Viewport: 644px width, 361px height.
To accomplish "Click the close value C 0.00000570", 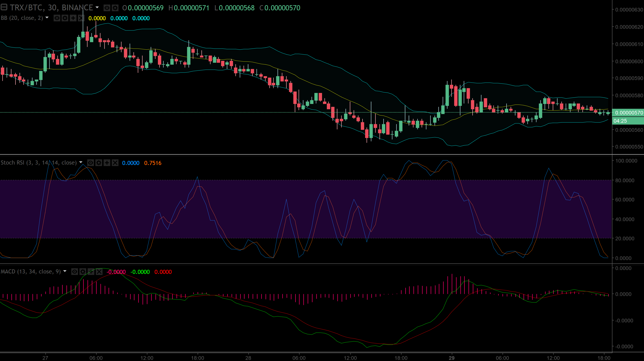I will tap(280, 8).
